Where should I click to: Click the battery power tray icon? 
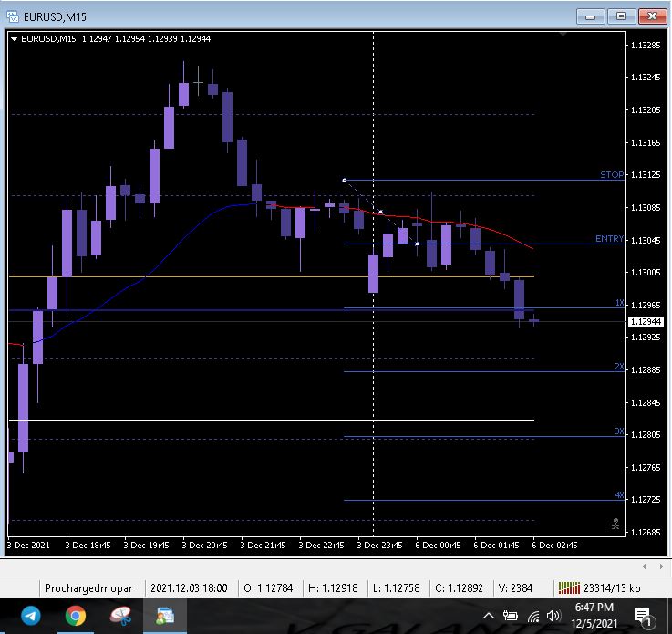coord(510,617)
